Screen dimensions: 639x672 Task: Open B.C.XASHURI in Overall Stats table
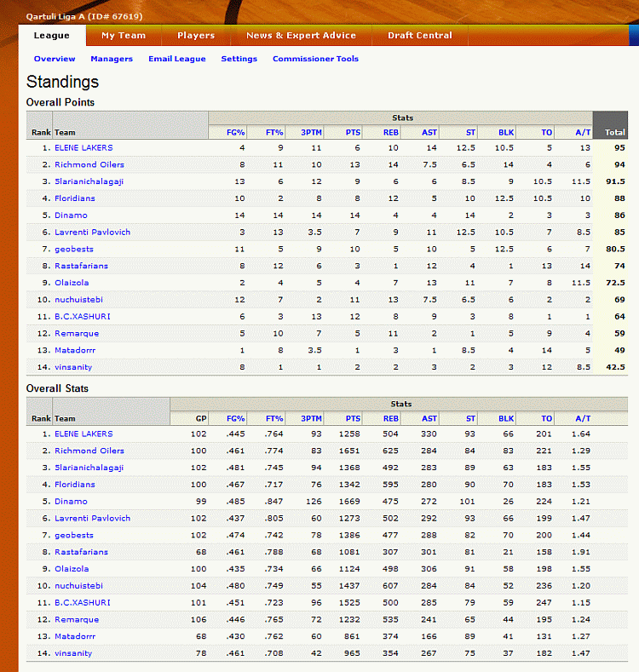pyautogui.click(x=83, y=602)
